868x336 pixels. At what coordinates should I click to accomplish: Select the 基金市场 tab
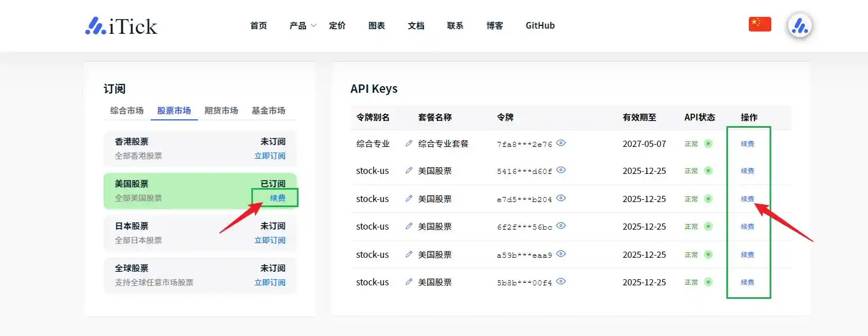[x=268, y=110]
